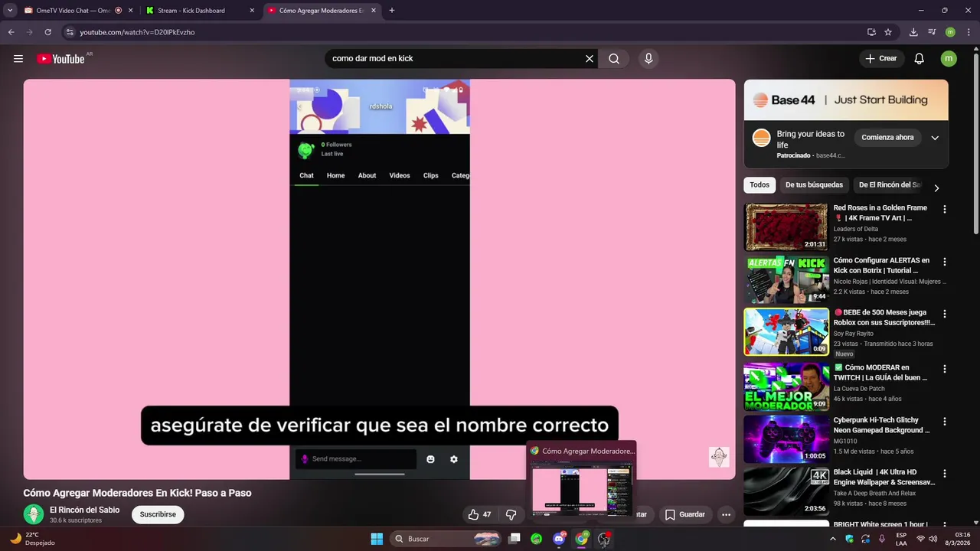
Task: Expand the Base44 ad details chevron
Action: point(935,138)
